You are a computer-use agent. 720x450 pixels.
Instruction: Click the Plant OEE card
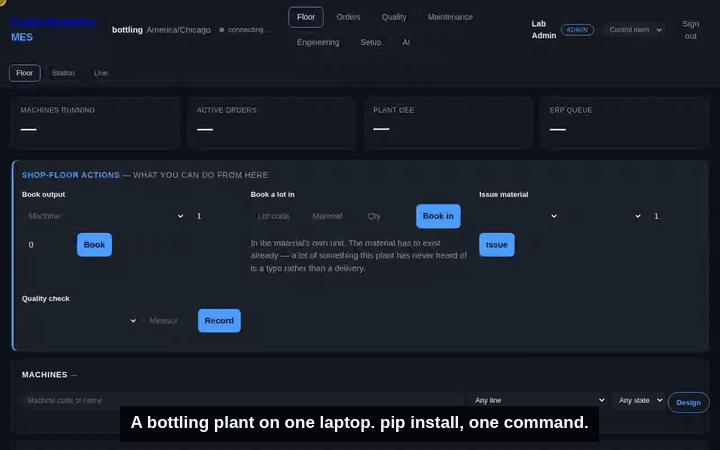(x=449, y=123)
